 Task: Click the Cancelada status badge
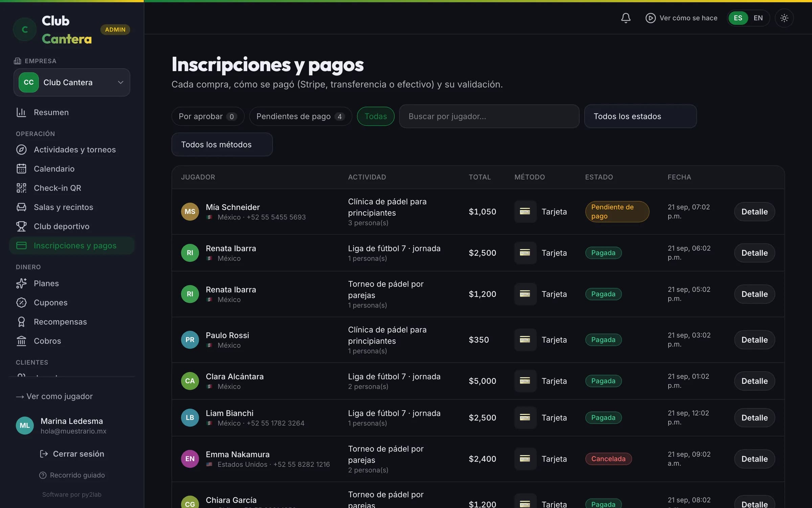pos(608,459)
